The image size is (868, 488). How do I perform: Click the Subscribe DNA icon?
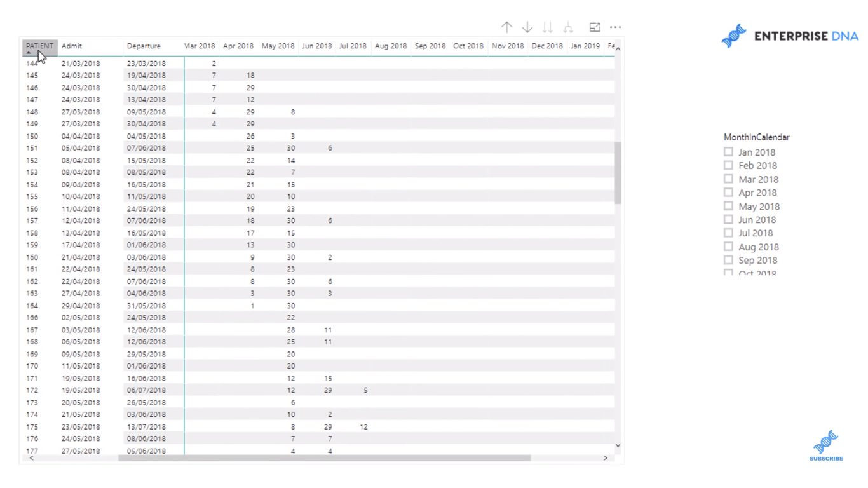[x=826, y=445]
